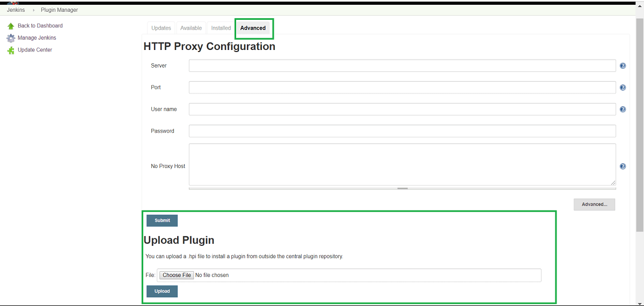Viewport: 644px width, 306px height.
Task: Click the Update Center puzzle piece icon
Action: [x=11, y=50]
